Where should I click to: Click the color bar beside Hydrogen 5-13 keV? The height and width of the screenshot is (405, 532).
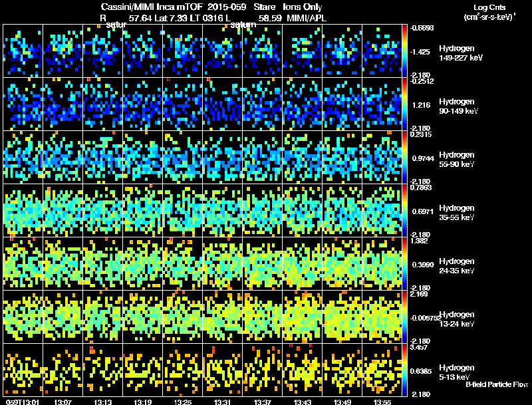pyautogui.click(x=404, y=370)
